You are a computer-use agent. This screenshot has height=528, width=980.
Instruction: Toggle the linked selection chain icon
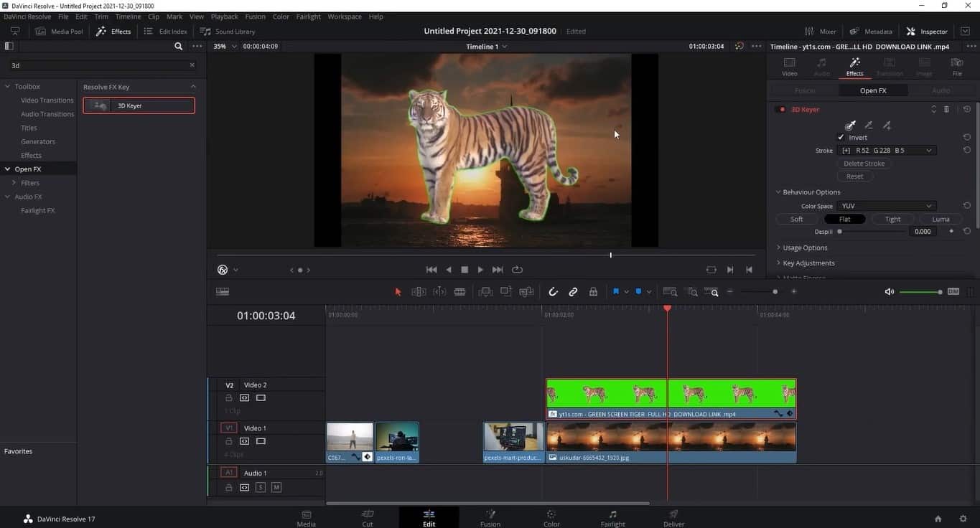[x=573, y=292]
